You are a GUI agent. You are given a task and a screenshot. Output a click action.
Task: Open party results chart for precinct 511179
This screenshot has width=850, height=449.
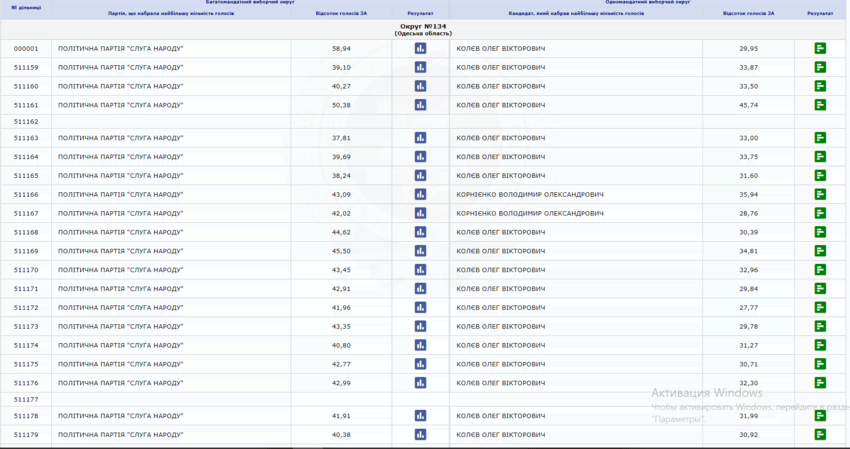tap(420, 434)
